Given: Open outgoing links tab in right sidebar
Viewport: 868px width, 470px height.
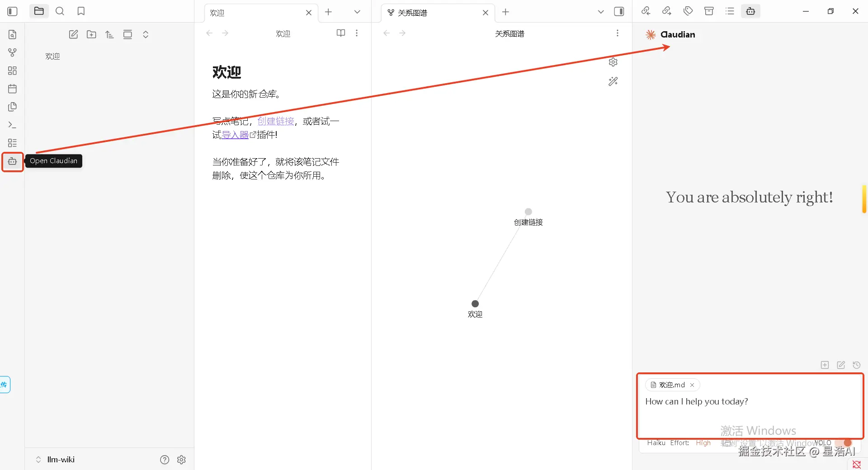Looking at the screenshot, I should tap(667, 11).
